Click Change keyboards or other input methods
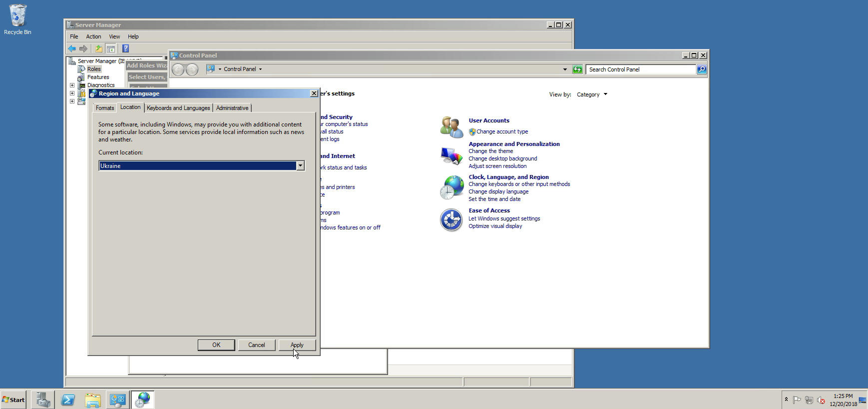This screenshot has height=409, width=868. pyautogui.click(x=519, y=184)
